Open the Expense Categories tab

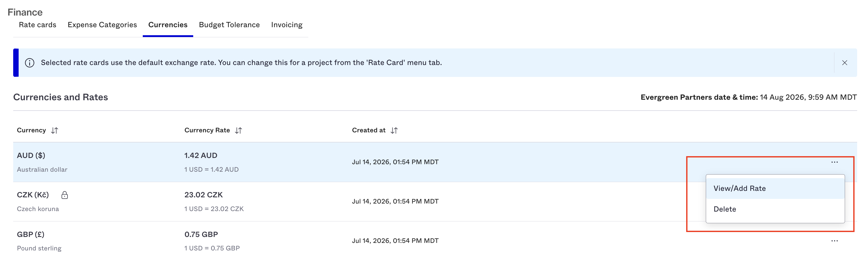tap(102, 25)
